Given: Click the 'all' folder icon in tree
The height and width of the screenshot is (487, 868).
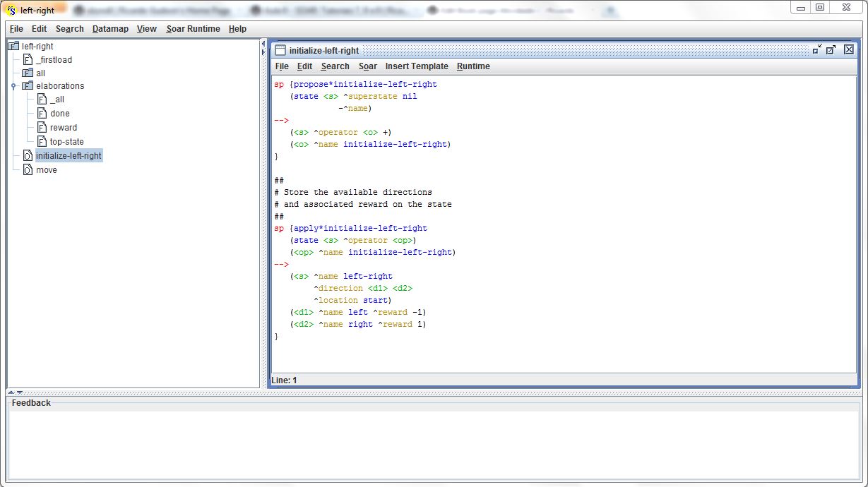Looking at the screenshot, I should pos(28,73).
